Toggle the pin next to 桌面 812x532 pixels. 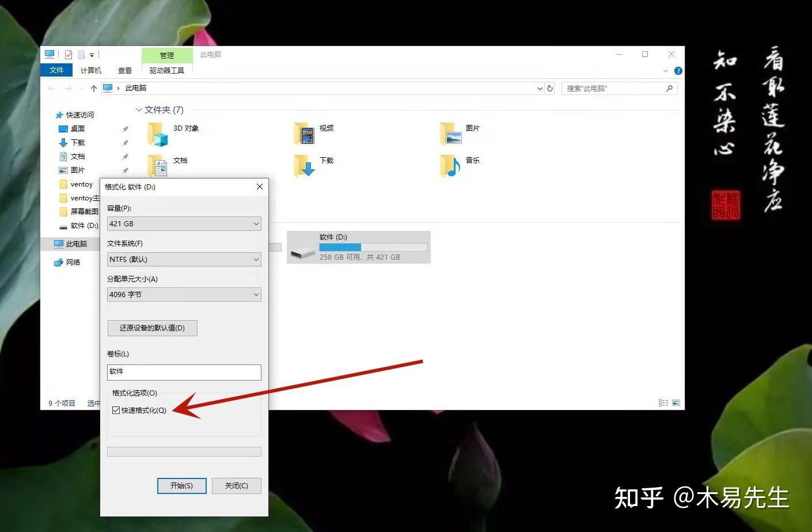click(x=124, y=128)
